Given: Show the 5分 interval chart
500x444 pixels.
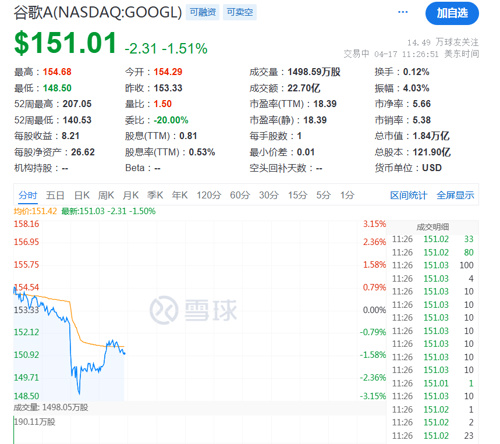Looking at the screenshot, I should coord(323,195).
